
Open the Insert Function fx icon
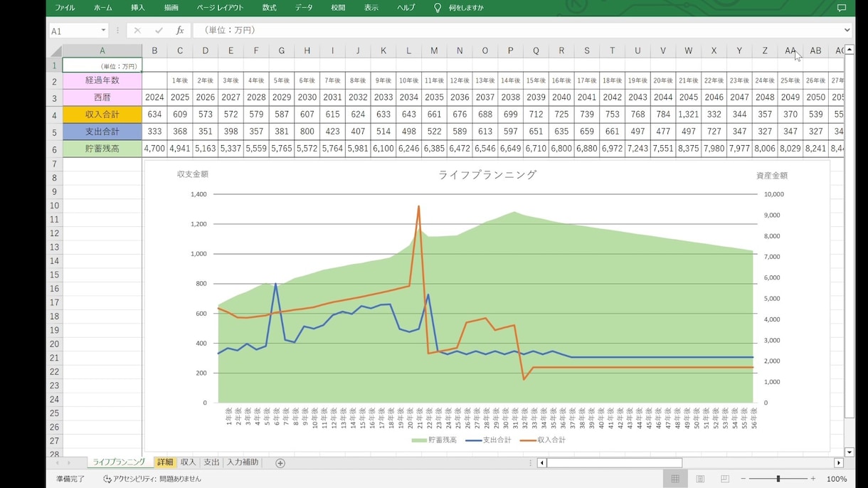(x=180, y=31)
